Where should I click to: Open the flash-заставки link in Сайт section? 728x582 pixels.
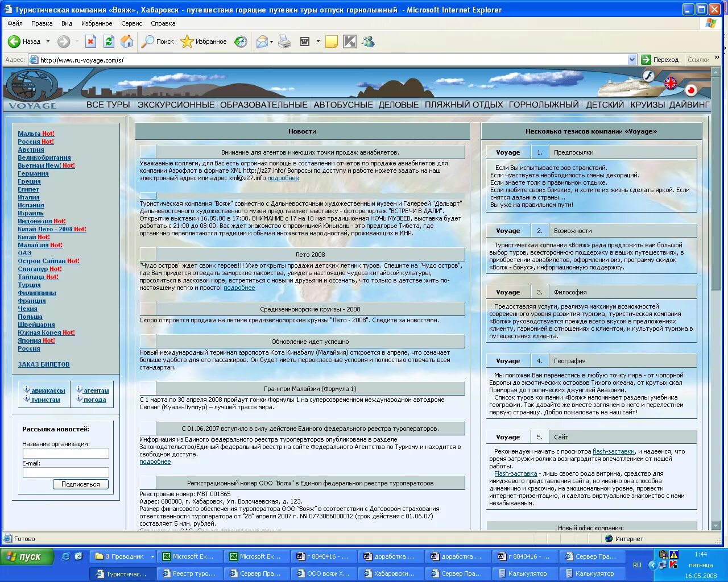pos(614,451)
